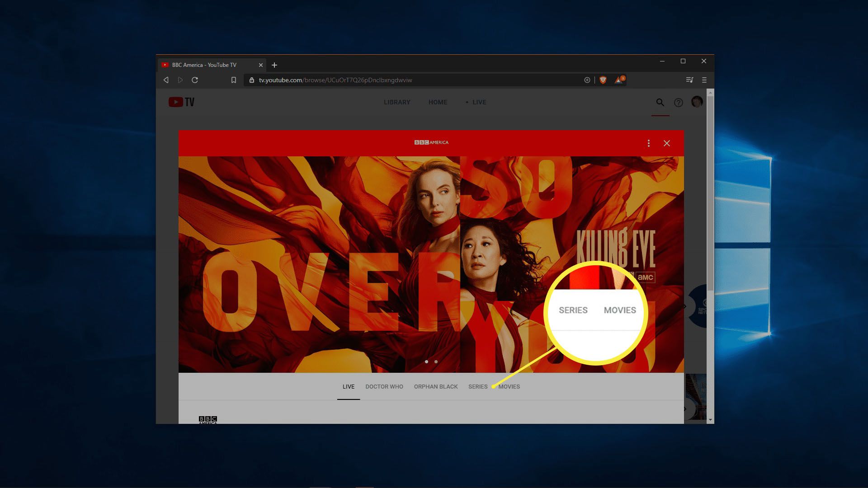Close the BBC America channel panel

point(667,143)
